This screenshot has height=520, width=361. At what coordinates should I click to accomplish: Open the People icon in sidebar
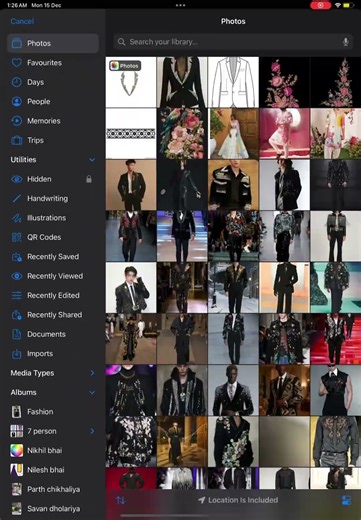click(17, 101)
